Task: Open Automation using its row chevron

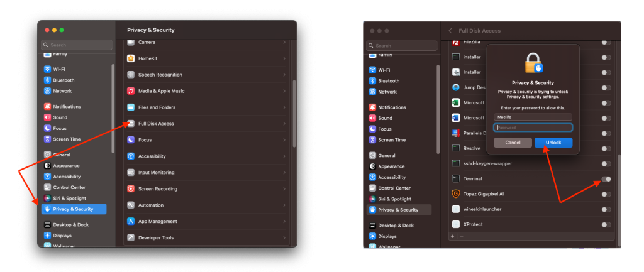Action: pyautogui.click(x=284, y=205)
